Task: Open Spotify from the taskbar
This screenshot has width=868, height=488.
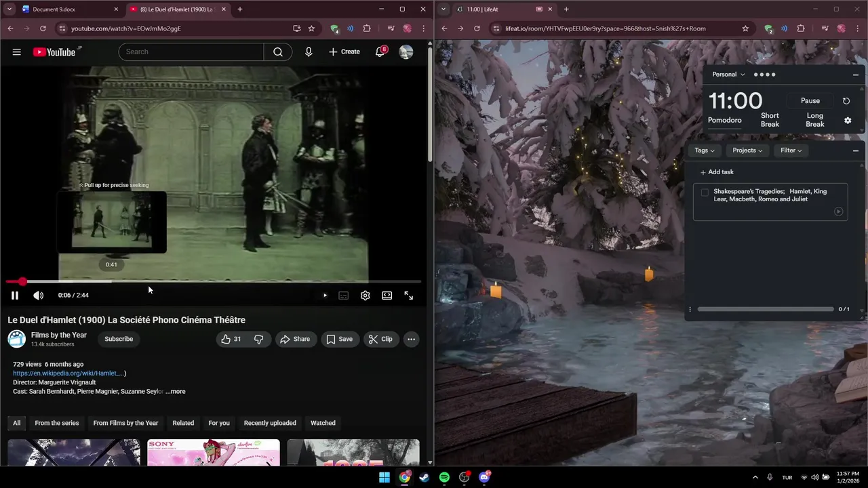Action: pyautogui.click(x=444, y=477)
